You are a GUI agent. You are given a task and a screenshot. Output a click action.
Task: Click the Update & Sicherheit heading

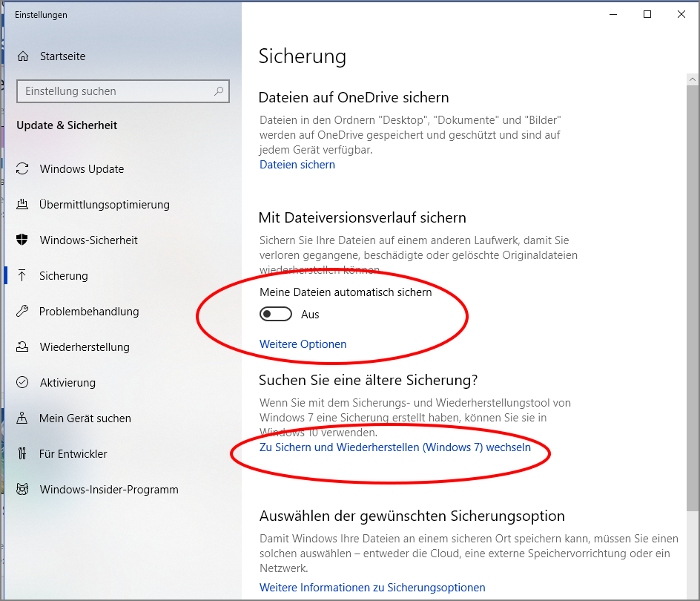coord(67,125)
